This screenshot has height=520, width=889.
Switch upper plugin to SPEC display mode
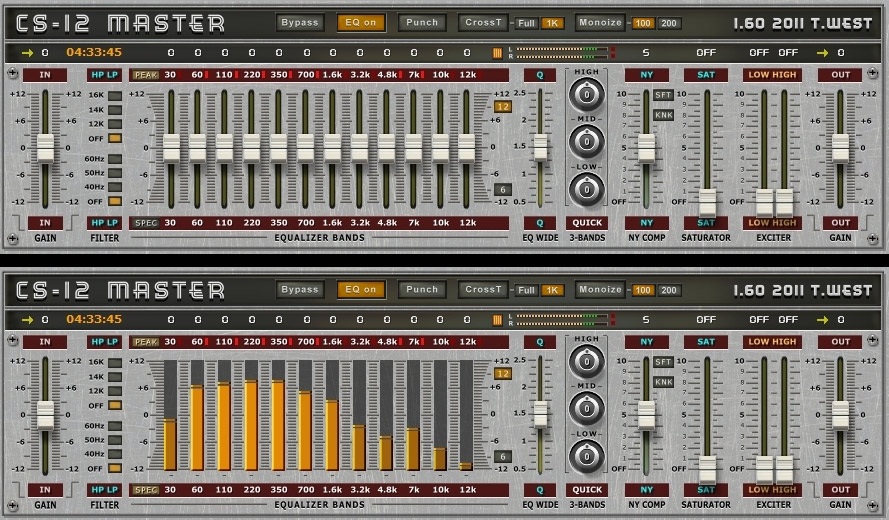tap(146, 223)
